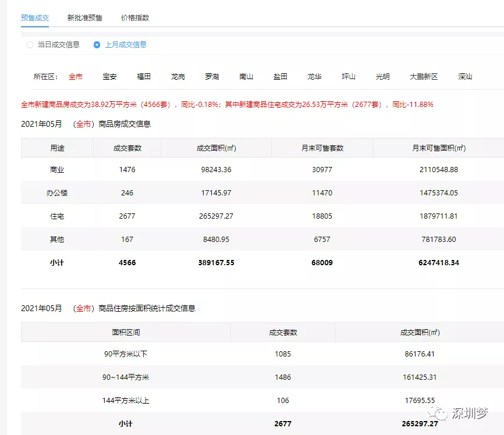Filter by 南山 district
504x435 pixels.
(x=246, y=76)
